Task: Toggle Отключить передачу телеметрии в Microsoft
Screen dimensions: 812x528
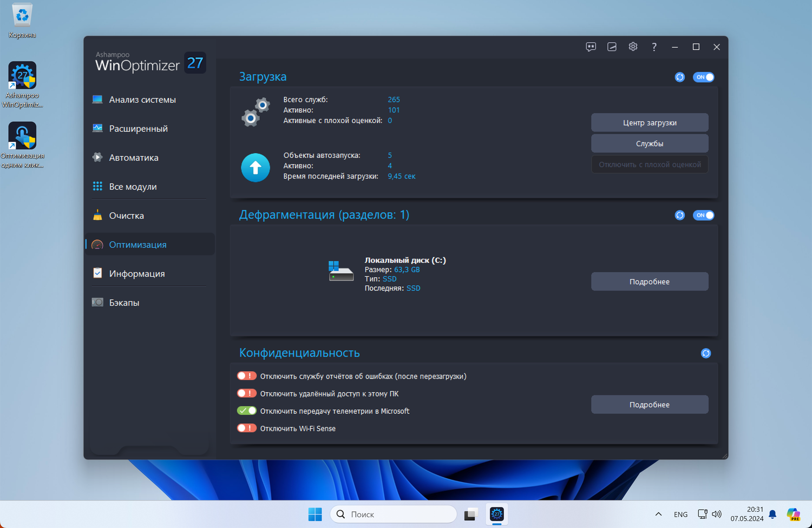Action: (247, 411)
